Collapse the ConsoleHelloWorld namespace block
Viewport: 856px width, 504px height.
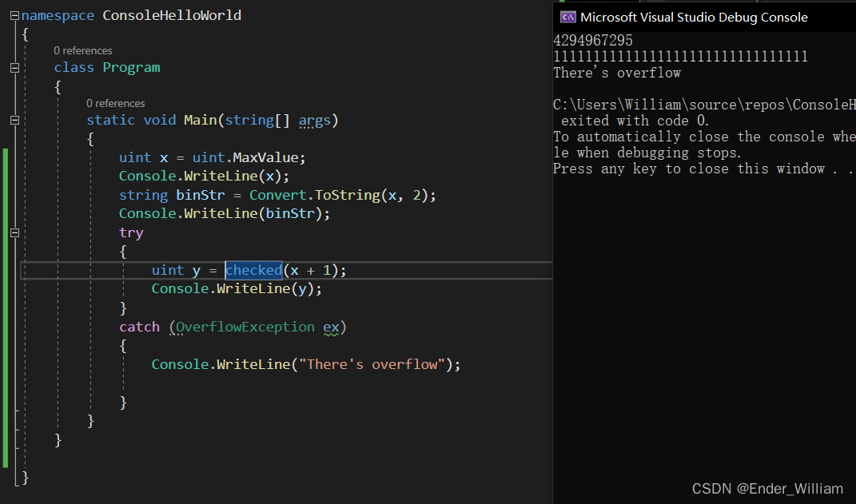[14, 16]
